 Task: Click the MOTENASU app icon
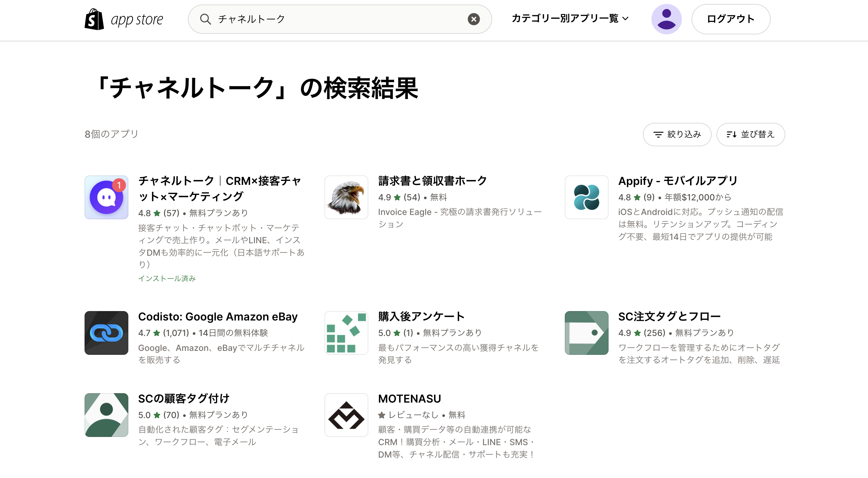pos(346,415)
